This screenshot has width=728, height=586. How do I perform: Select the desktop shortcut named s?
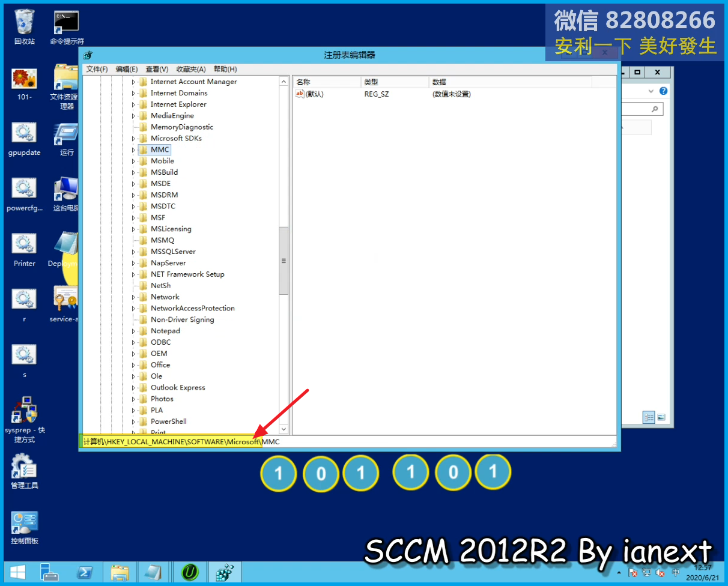(25, 361)
